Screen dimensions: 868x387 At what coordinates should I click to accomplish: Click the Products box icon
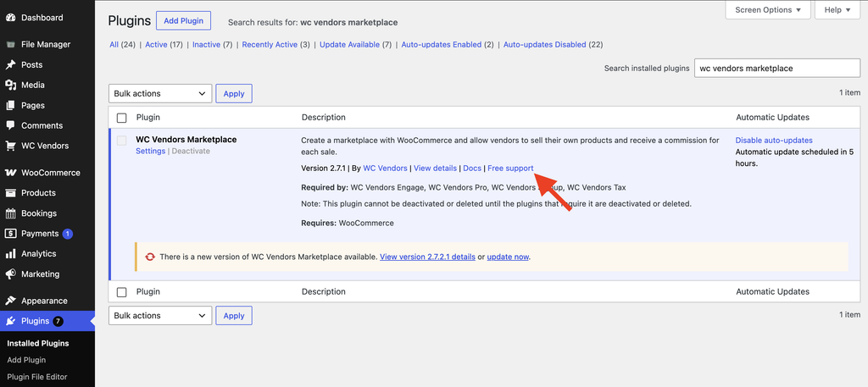click(10, 193)
